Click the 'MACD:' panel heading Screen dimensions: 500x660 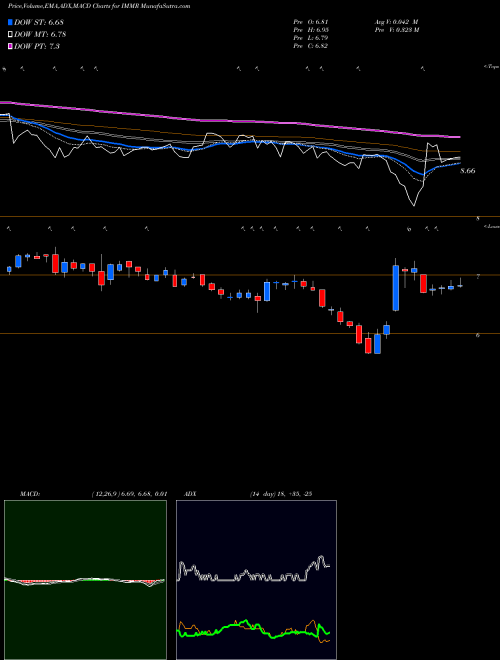click(30, 494)
